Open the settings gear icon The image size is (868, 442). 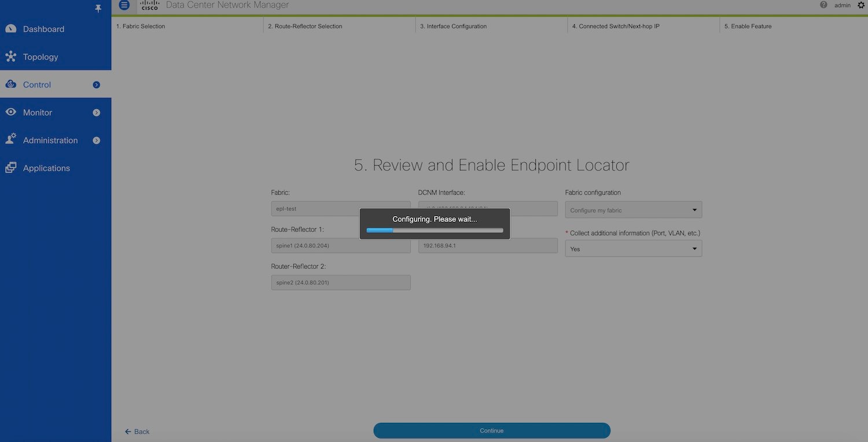tap(860, 5)
